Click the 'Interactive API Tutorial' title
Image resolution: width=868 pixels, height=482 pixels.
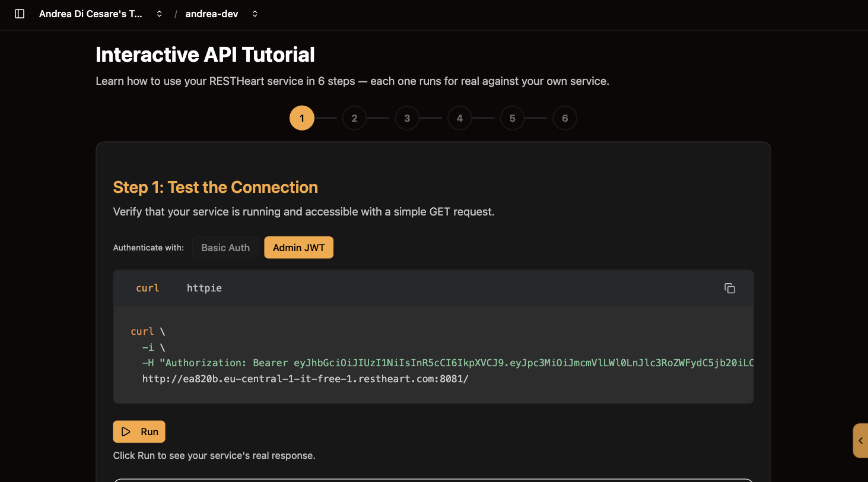tap(205, 55)
